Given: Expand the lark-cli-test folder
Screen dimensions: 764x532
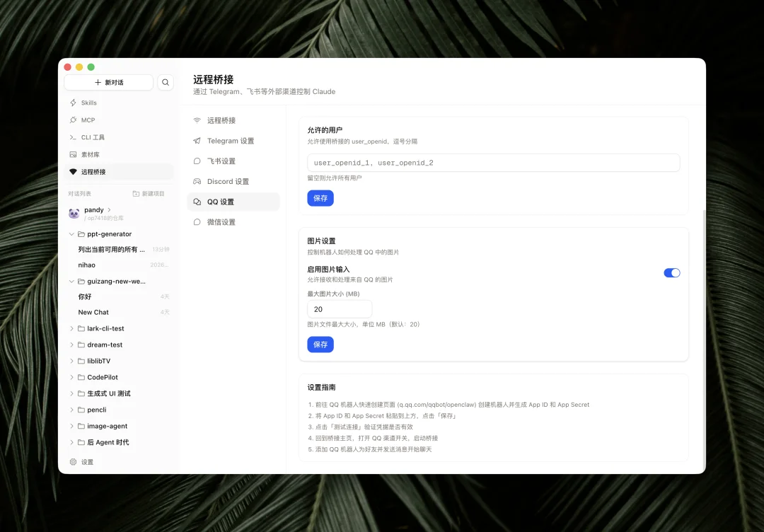Looking at the screenshot, I should click(71, 328).
